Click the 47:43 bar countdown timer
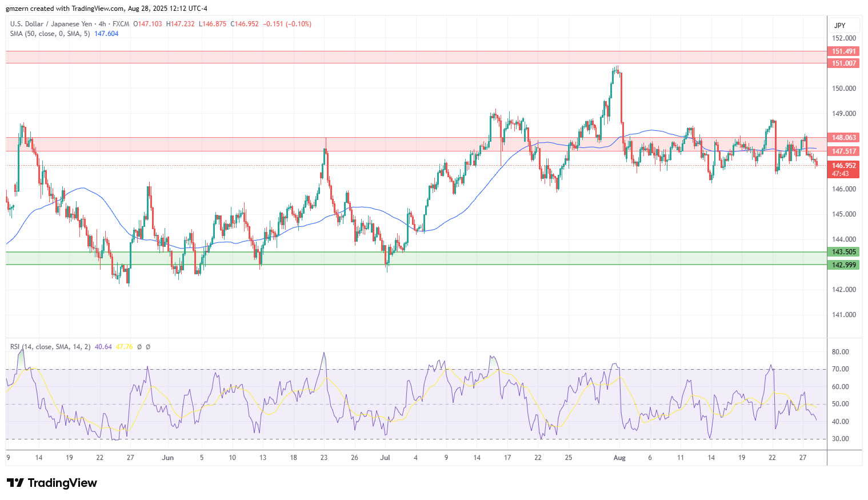The height and width of the screenshot is (500, 868). tap(840, 174)
